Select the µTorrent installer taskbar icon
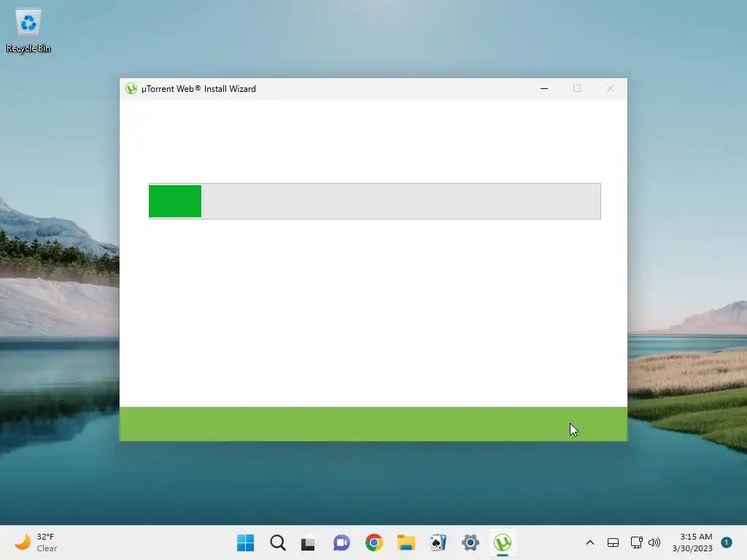Viewport: 747px width, 560px height. point(503,542)
